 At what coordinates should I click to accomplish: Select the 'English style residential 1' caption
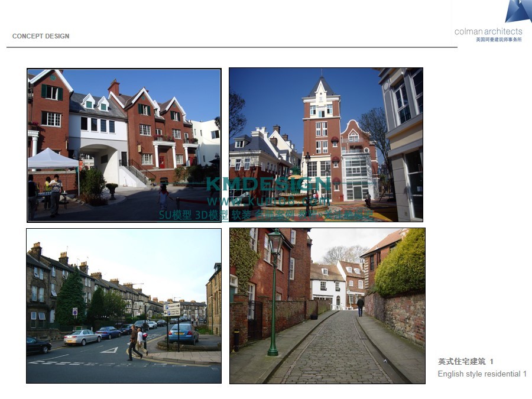[x=482, y=374]
